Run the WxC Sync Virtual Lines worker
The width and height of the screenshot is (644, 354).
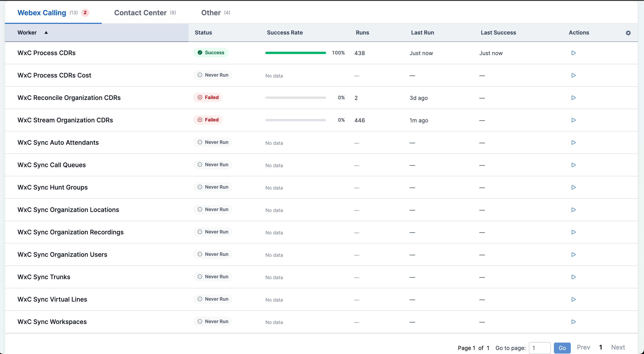coord(573,299)
